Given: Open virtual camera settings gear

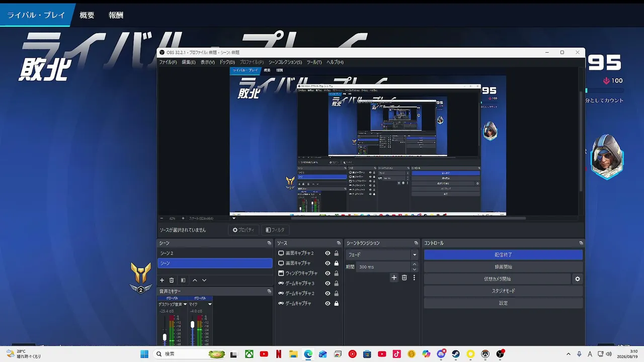Looking at the screenshot, I should 578,279.
